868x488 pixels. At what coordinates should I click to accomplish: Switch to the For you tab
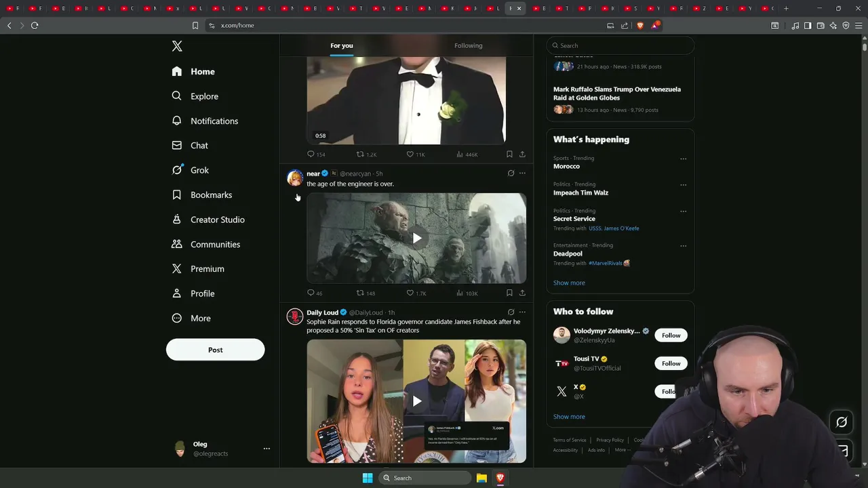pyautogui.click(x=342, y=45)
